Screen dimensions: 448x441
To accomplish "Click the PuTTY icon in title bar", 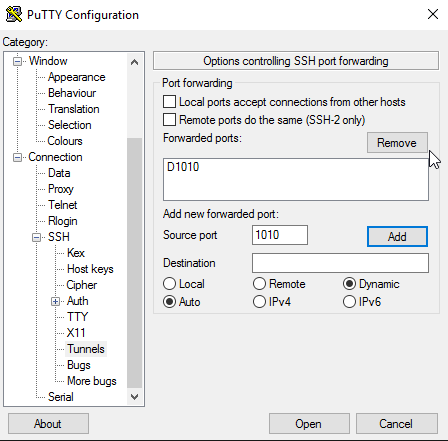I will tap(14, 14).
